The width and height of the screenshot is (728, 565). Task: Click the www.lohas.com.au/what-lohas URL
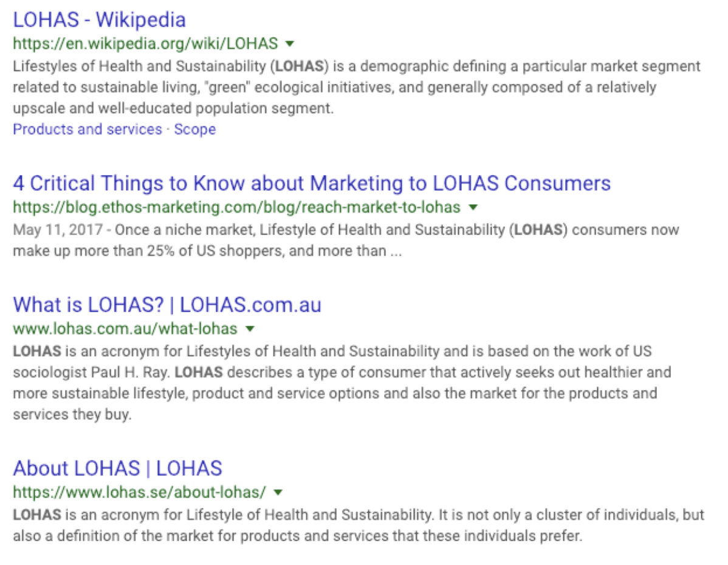tap(125, 329)
